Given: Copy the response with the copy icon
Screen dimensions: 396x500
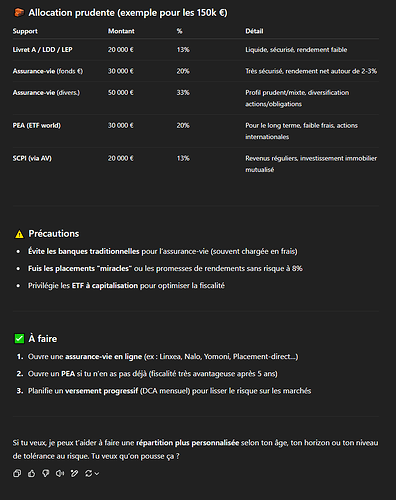Looking at the screenshot, I should pos(17,473).
